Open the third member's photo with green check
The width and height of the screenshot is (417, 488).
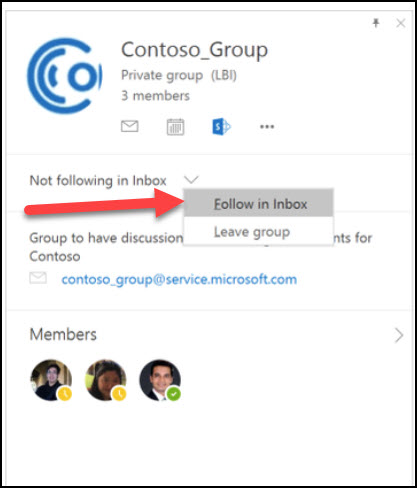pyautogui.click(x=160, y=380)
